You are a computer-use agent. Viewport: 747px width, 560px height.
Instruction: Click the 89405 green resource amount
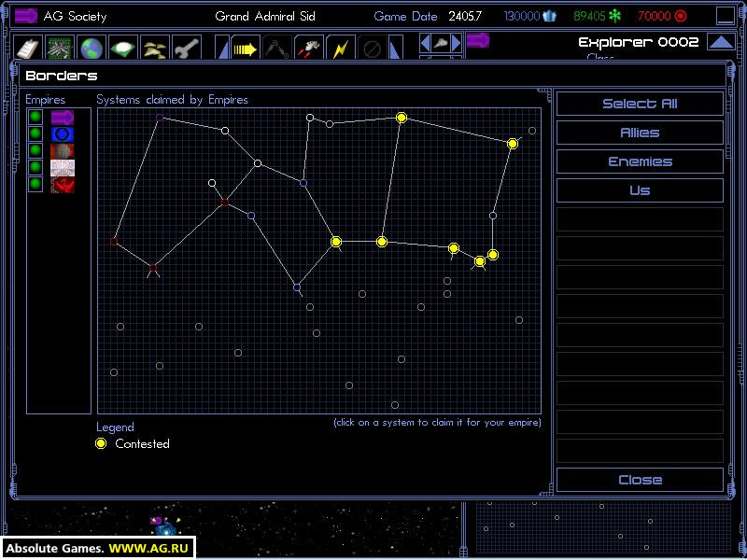pos(590,16)
